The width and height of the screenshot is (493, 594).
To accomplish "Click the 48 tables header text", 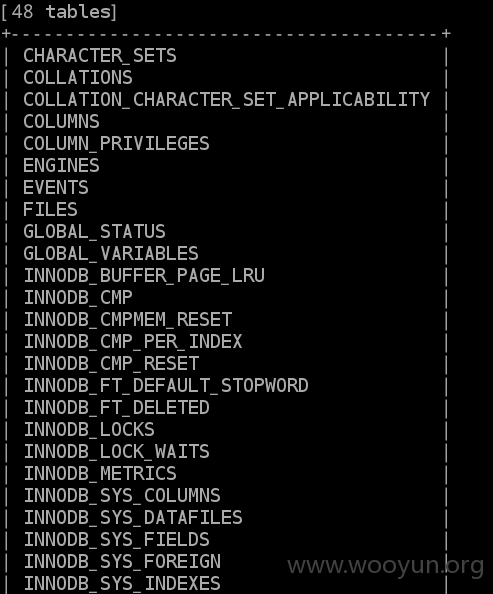I will 59,12.
